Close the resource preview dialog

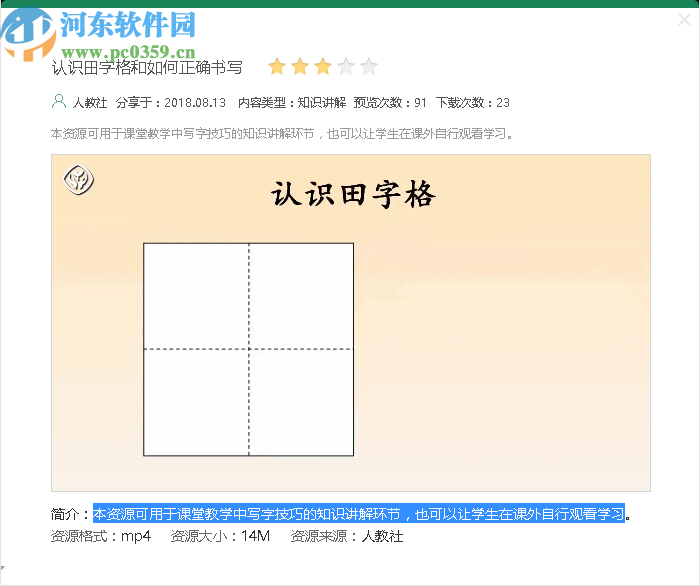[x=684, y=20]
